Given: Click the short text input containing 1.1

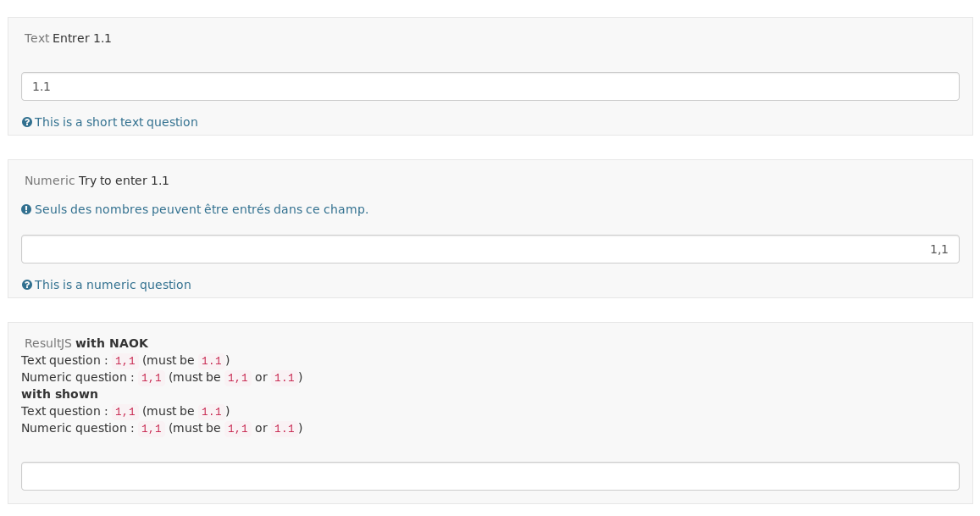Looking at the screenshot, I should (x=490, y=86).
